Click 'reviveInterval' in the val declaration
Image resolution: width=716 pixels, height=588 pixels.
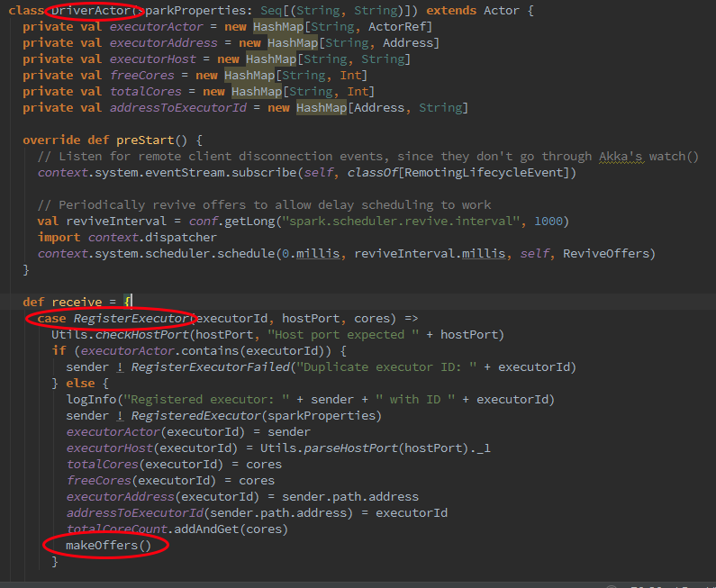tap(116, 222)
